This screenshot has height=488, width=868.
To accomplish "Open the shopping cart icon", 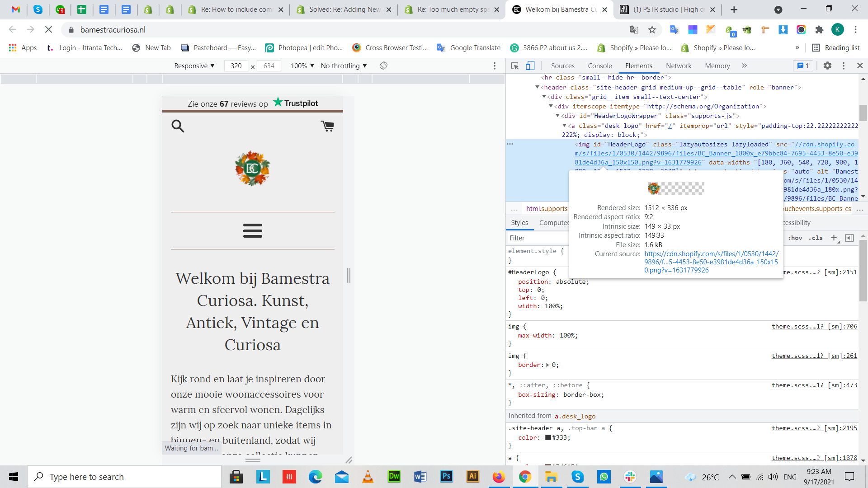I will [x=327, y=126].
